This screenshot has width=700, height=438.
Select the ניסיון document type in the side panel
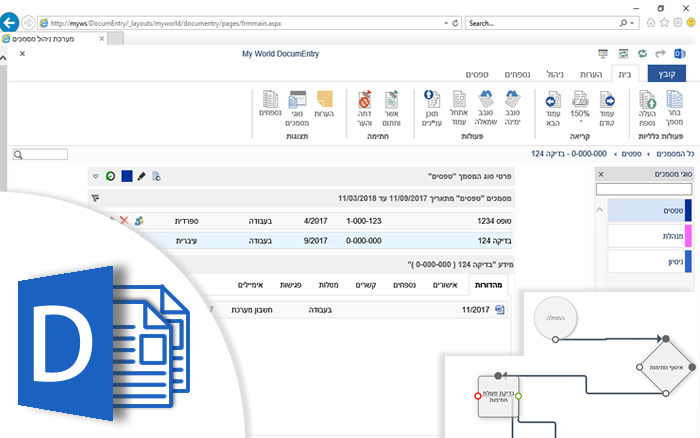[650, 261]
